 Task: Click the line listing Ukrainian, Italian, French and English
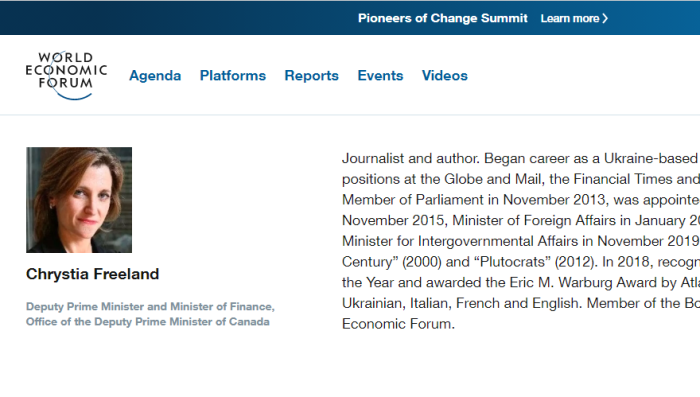(x=521, y=303)
